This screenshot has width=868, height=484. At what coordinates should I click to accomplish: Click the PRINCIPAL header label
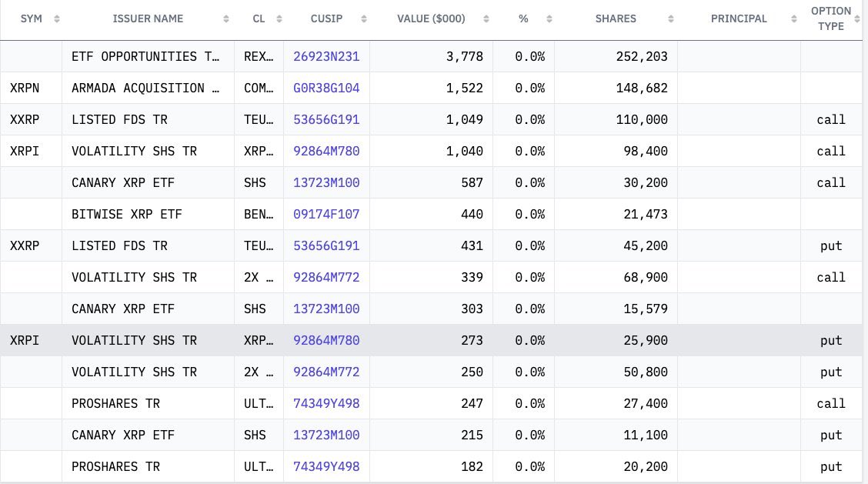(739, 18)
